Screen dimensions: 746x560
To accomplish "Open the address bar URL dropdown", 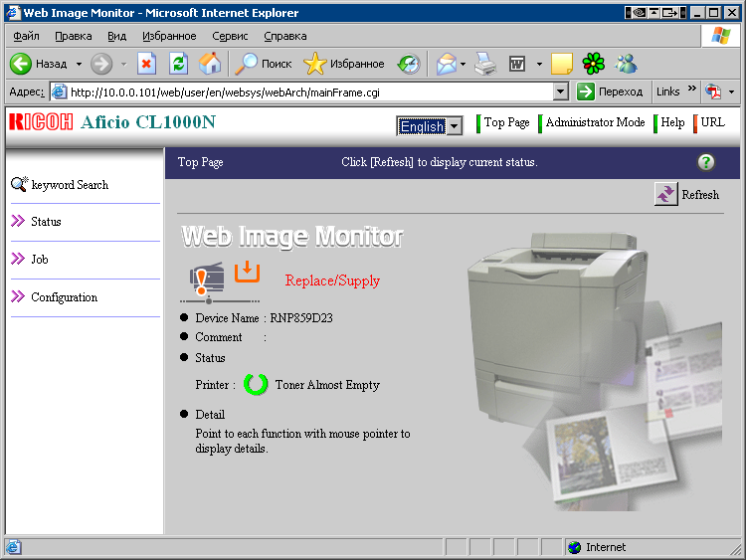I will click(561, 92).
